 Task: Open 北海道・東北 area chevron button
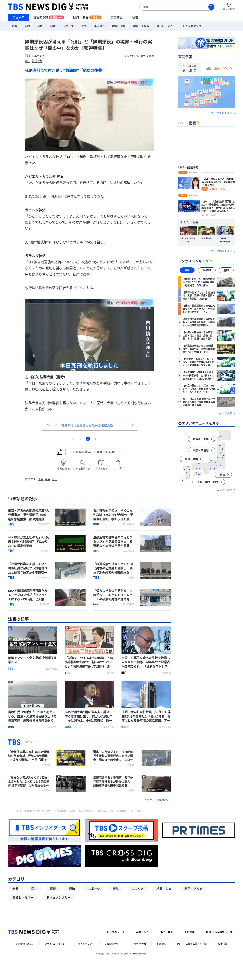coord(202,439)
